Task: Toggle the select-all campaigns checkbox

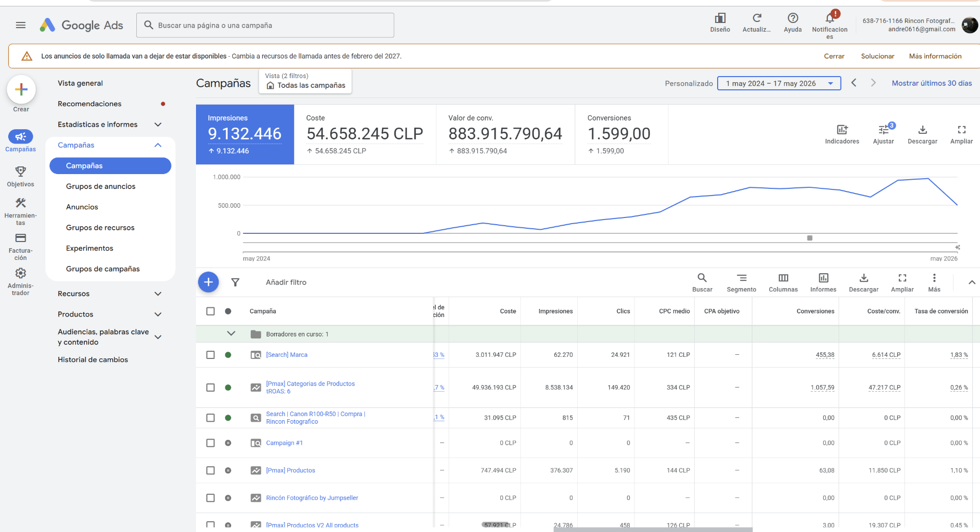Action: [x=210, y=311]
